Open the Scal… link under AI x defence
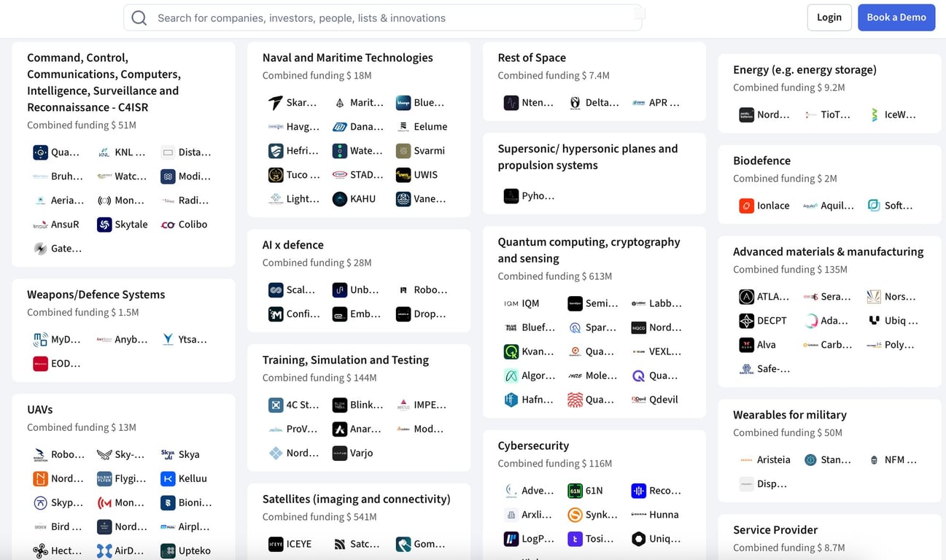Viewport: 946px width, 560px height. tap(301, 289)
